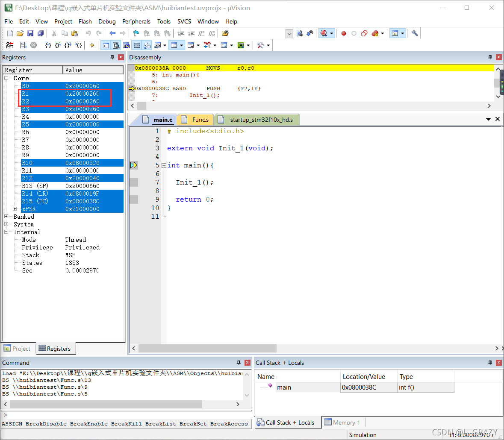Expand the xPSR register node
This screenshot has height=440, width=504.
pos(15,209)
